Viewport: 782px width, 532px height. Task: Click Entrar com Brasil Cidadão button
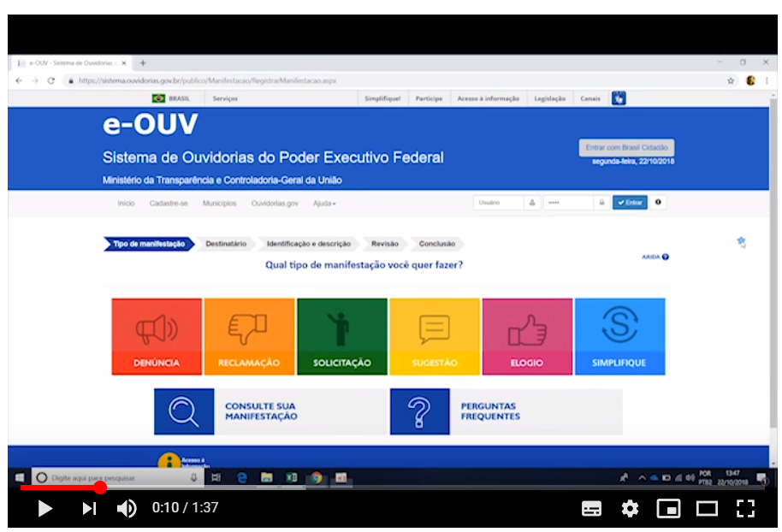tap(626, 147)
